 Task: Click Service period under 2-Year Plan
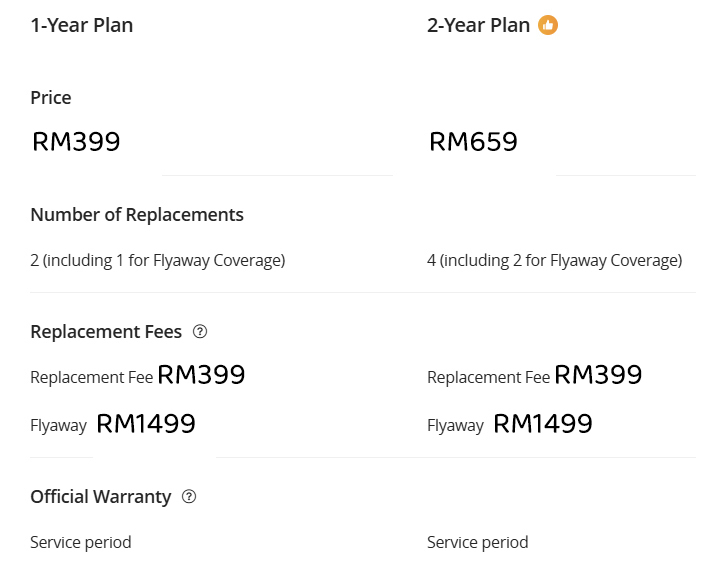478,542
